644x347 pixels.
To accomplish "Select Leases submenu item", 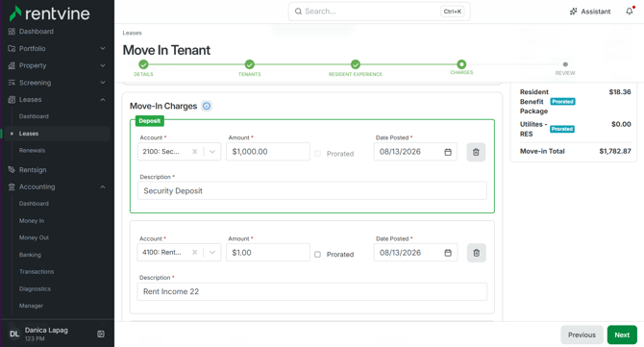I will tap(29, 134).
